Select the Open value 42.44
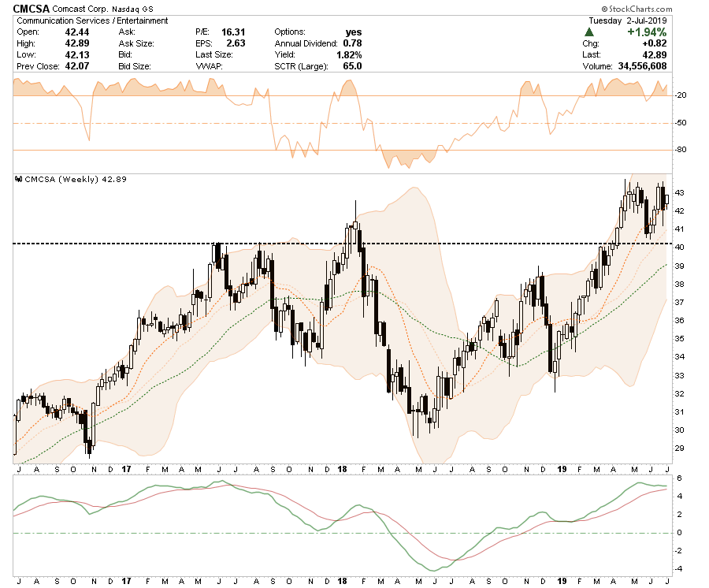 click(x=77, y=32)
